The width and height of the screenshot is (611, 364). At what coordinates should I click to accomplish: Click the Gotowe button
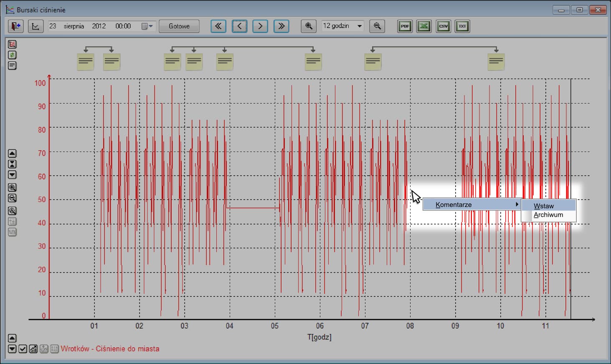(x=179, y=26)
